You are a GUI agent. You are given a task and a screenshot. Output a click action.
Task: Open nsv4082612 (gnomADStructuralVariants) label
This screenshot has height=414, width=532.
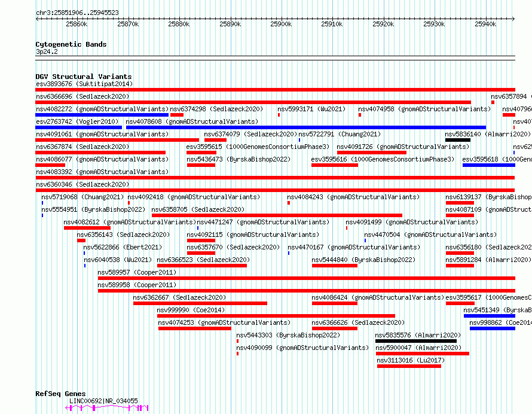coord(130,222)
